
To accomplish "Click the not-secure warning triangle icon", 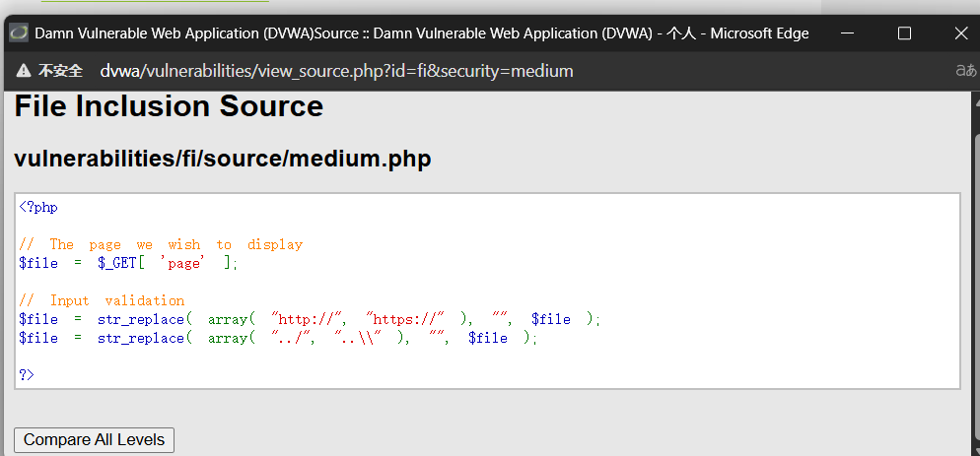I will pos(23,71).
